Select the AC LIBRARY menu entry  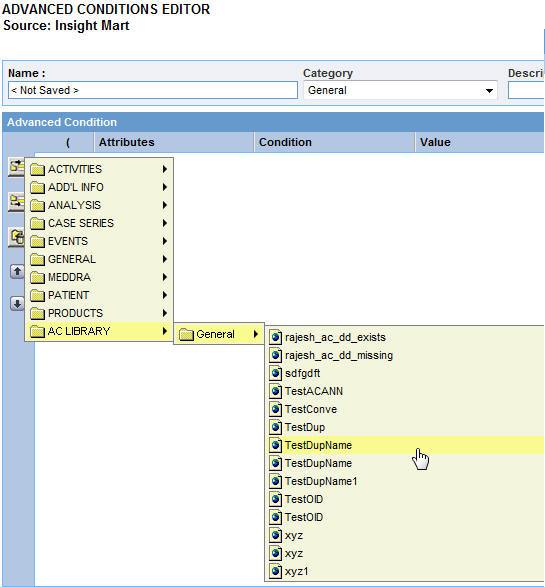[99, 331]
